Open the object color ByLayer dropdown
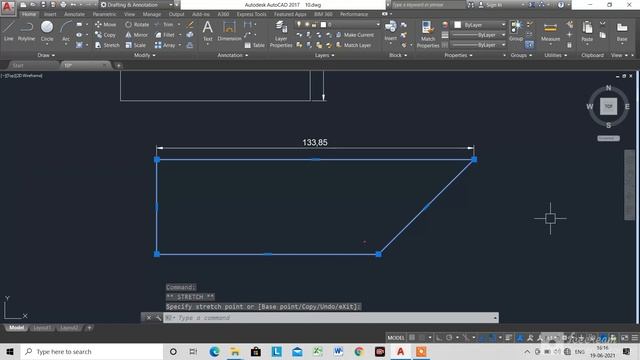 [480, 25]
